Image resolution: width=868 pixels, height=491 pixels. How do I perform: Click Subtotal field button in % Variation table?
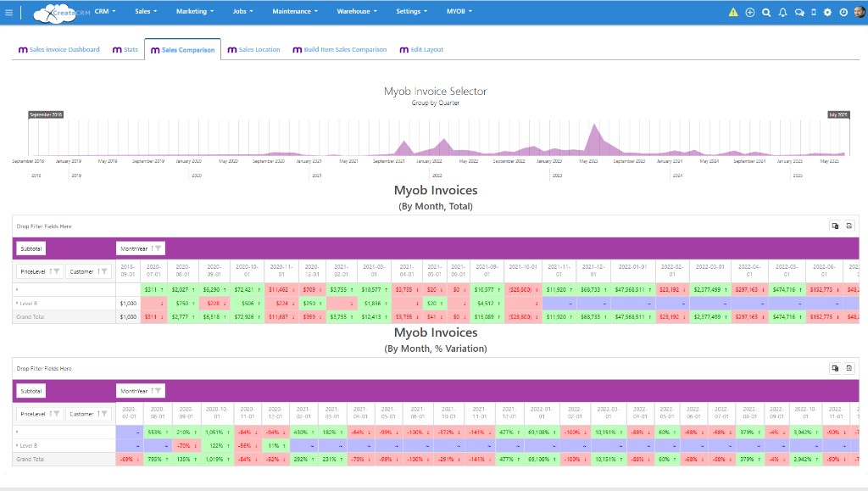coord(31,391)
